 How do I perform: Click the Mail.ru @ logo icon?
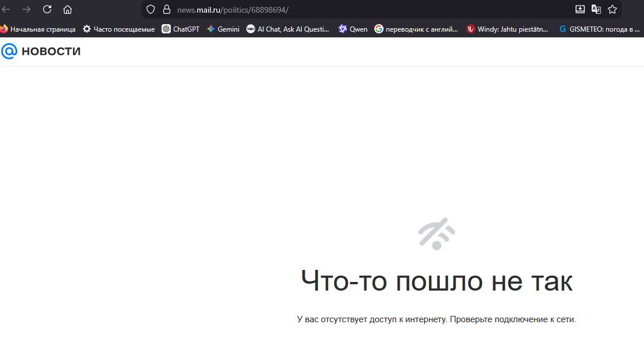[9, 51]
